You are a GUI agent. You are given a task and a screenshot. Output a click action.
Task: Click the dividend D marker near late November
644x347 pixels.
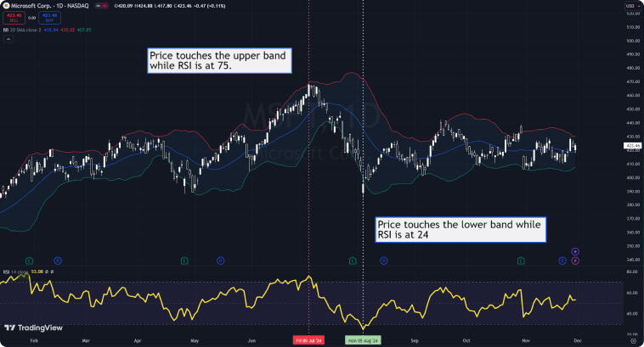pos(562,260)
